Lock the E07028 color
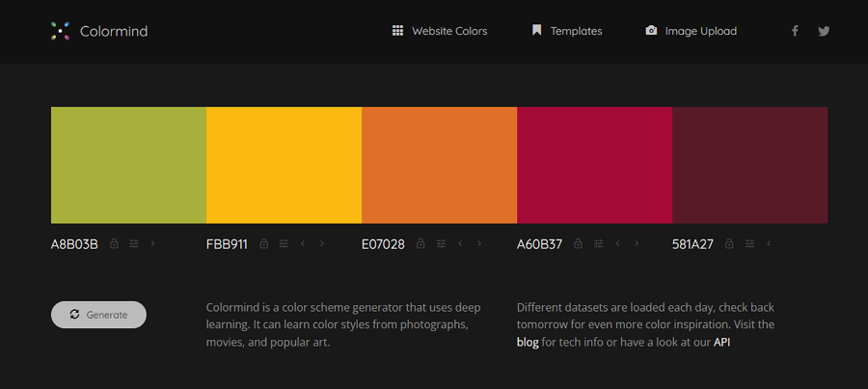 pos(420,243)
